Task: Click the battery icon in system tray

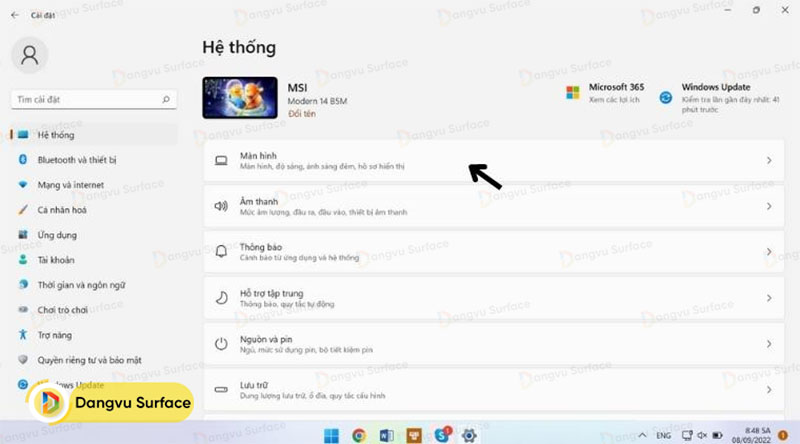Action: click(x=717, y=435)
